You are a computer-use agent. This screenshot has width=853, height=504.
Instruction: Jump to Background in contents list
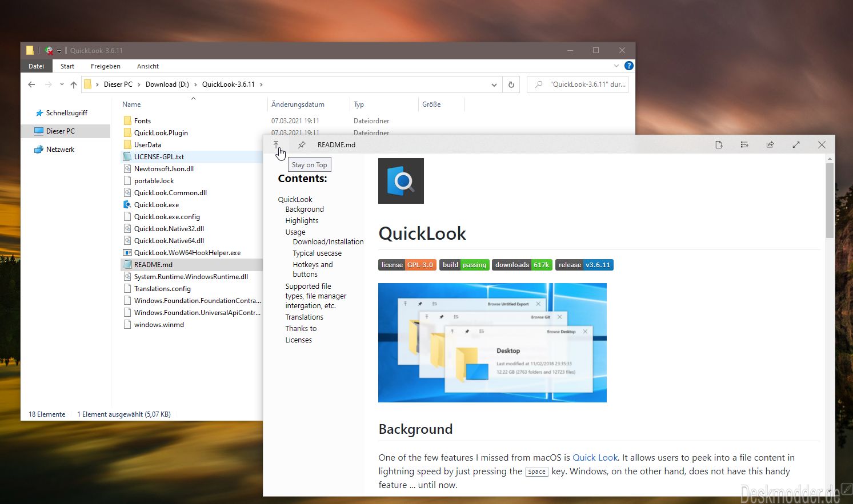coord(305,209)
